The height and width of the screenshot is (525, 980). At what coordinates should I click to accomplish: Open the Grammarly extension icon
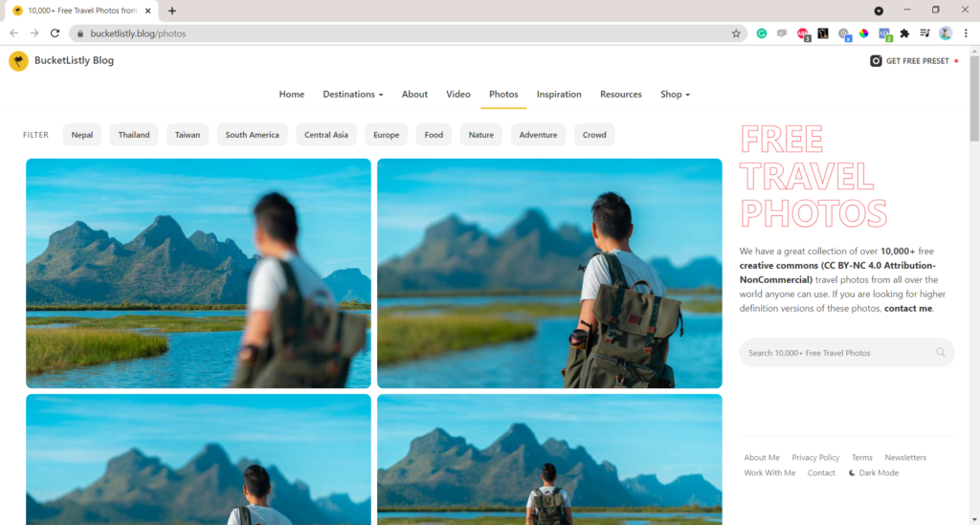(x=762, y=33)
